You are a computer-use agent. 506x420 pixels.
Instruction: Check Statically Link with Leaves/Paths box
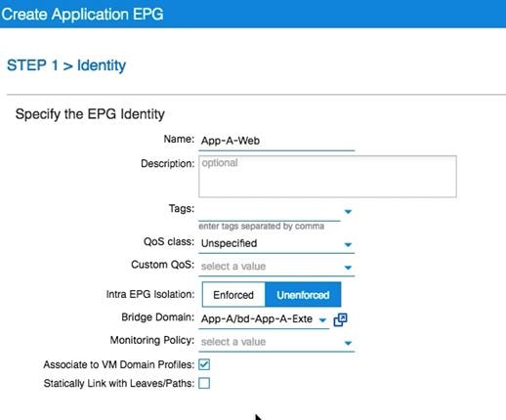(x=204, y=383)
